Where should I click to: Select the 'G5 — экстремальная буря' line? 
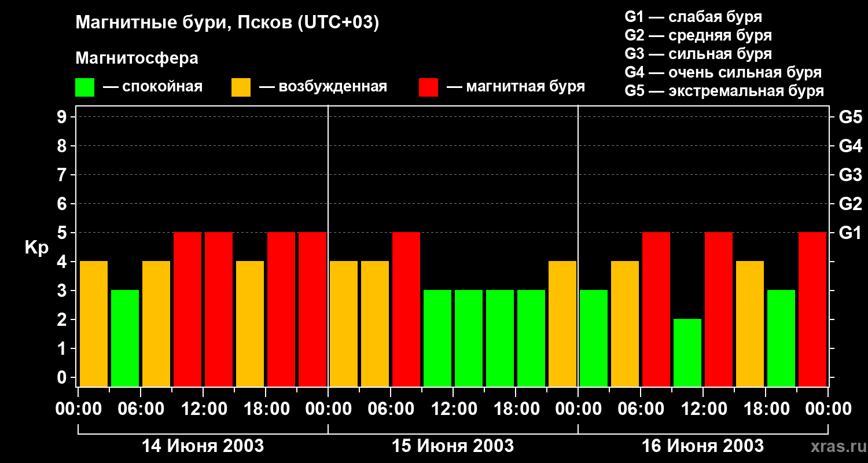(724, 91)
